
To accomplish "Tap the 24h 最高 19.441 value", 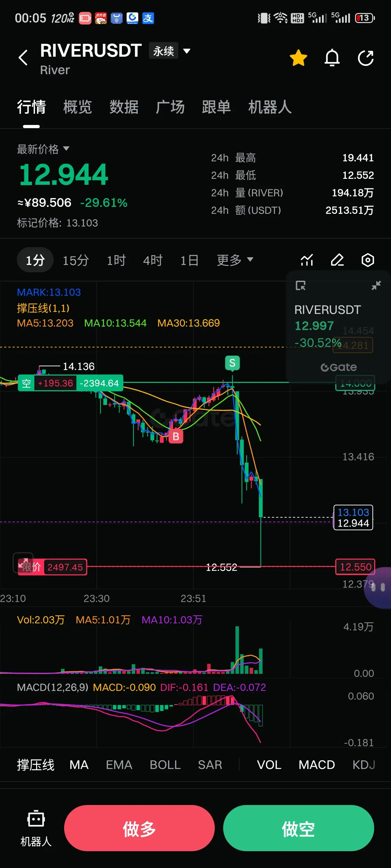I will point(358,158).
